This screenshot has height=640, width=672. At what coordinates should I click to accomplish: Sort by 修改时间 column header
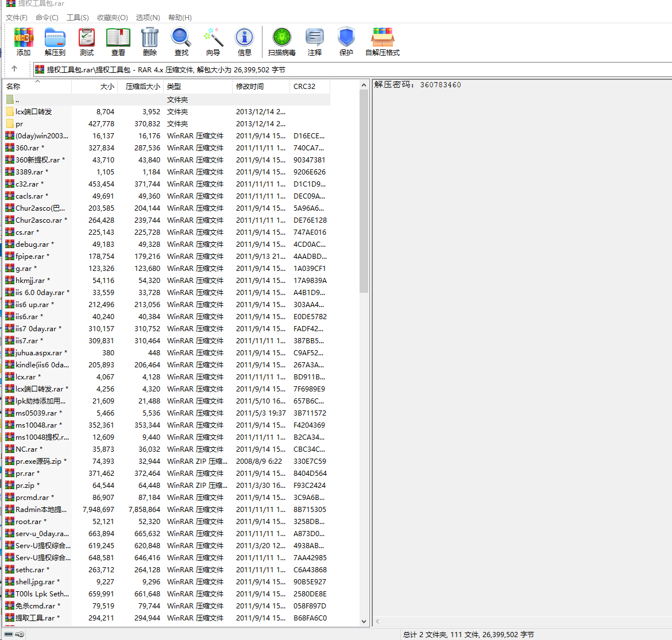tap(261, 87)
